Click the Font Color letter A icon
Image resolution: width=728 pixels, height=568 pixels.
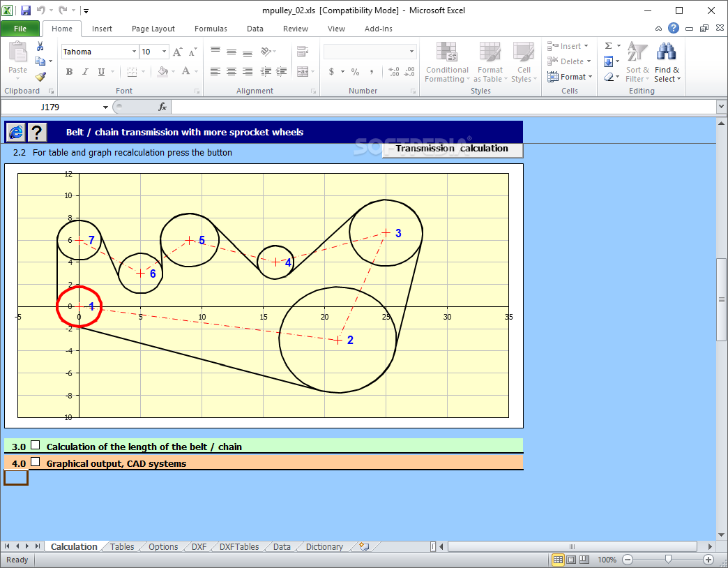[x=185, y=71]
